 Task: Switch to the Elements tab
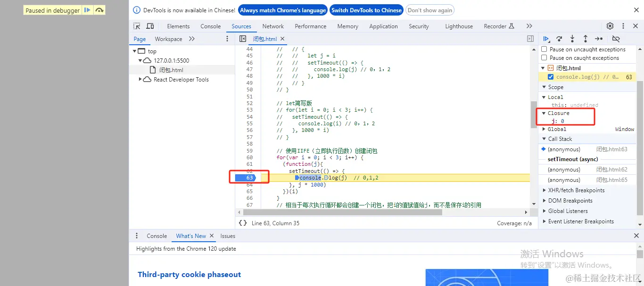click(178, 26)
